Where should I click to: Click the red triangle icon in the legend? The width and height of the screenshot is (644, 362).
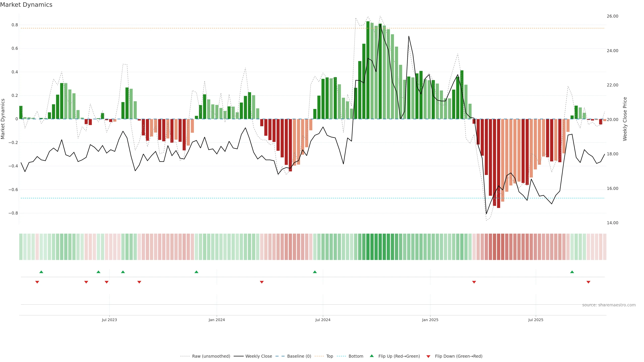click(428, 356)
